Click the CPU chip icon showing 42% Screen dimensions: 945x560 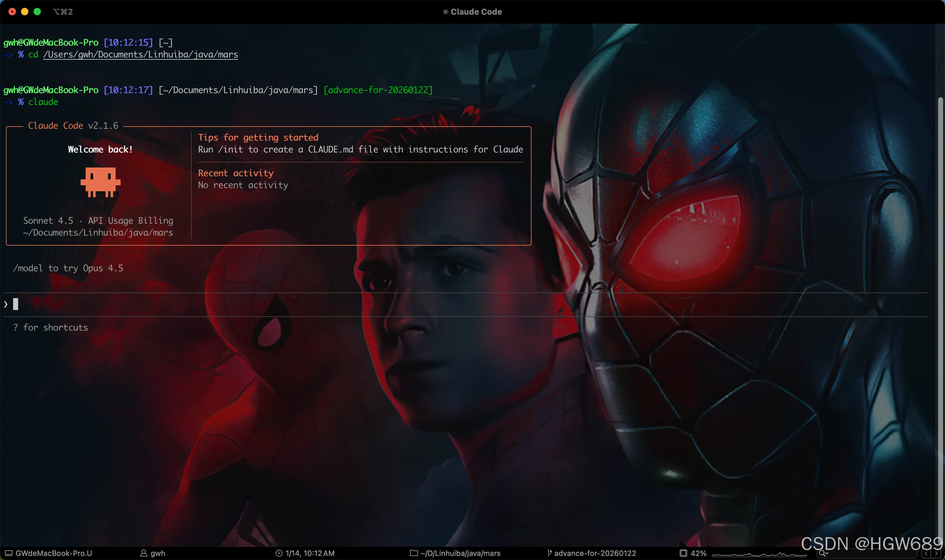click(x=683, y=553)
